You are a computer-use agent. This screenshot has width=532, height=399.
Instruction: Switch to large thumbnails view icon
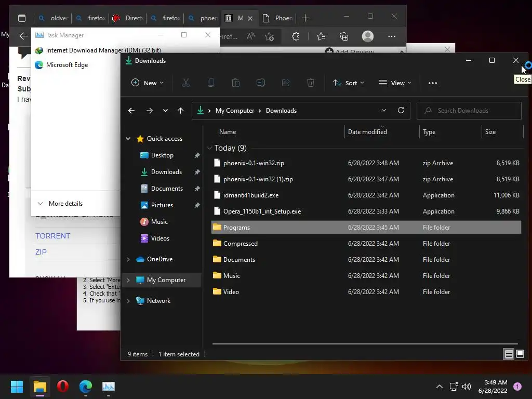pyautogui.click(x=520, y=354)
